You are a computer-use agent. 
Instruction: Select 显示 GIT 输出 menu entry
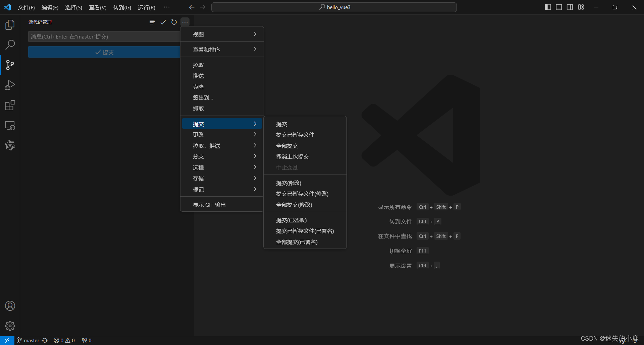(x=222, y=205)
